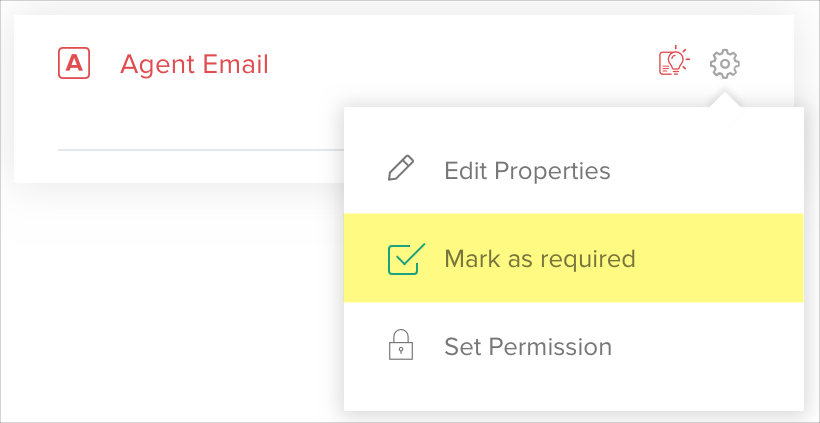
Task: Click space between Agent Email and lightbulb
Action: coord(460,64)
